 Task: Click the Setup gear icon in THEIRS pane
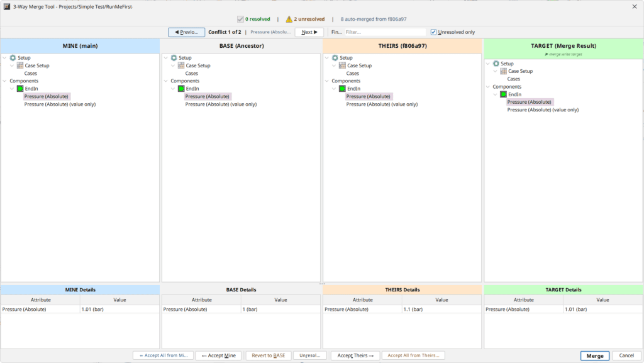[335, 58]
